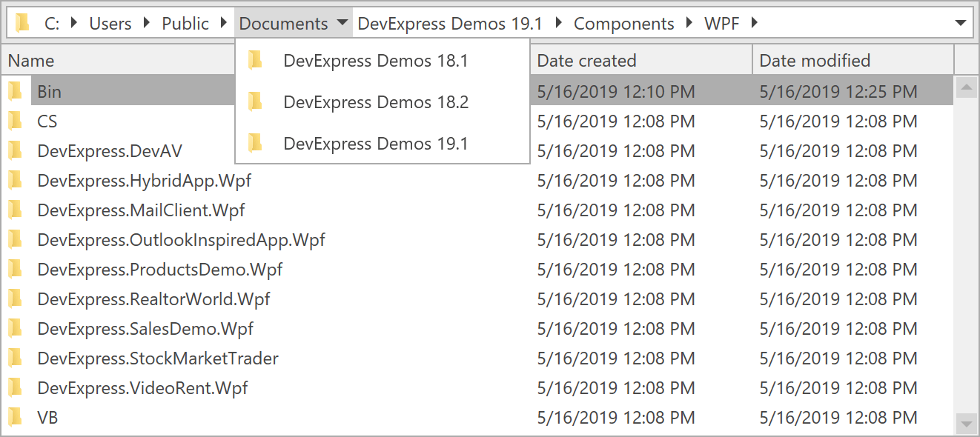Click the folder icon next to CS
Image resolution: width=980 pixels, height=437 pixels.
tap(16, 121)
